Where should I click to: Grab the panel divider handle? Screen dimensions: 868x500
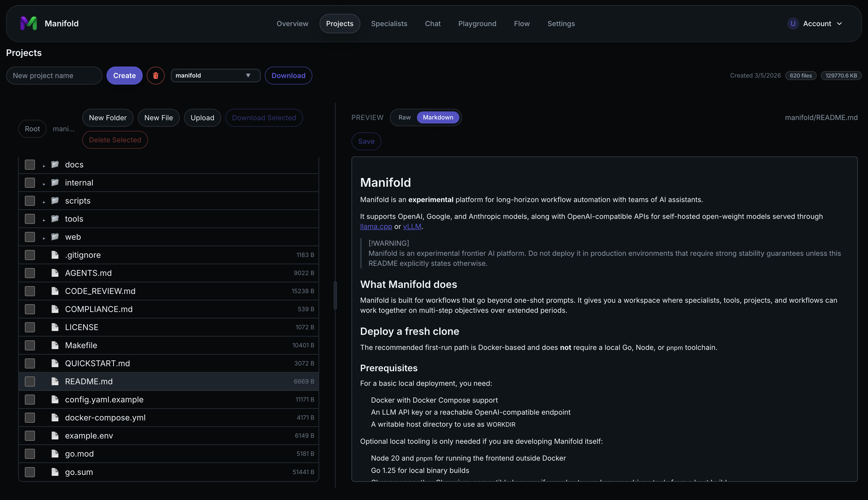click(x=335, y=295)
